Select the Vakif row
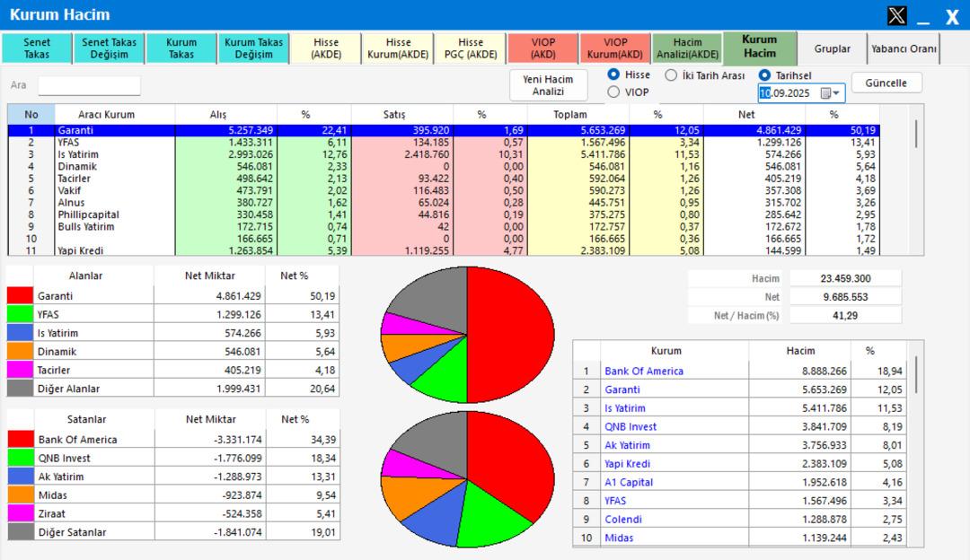The width and height of the screenshot is (970, 560). click(444, 190)
